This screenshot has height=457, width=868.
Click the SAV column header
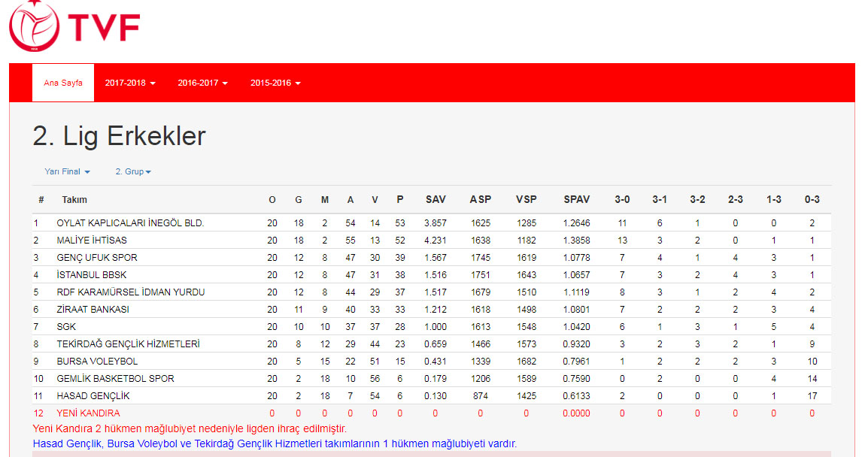pyautogui.click(x=436, y=199)
